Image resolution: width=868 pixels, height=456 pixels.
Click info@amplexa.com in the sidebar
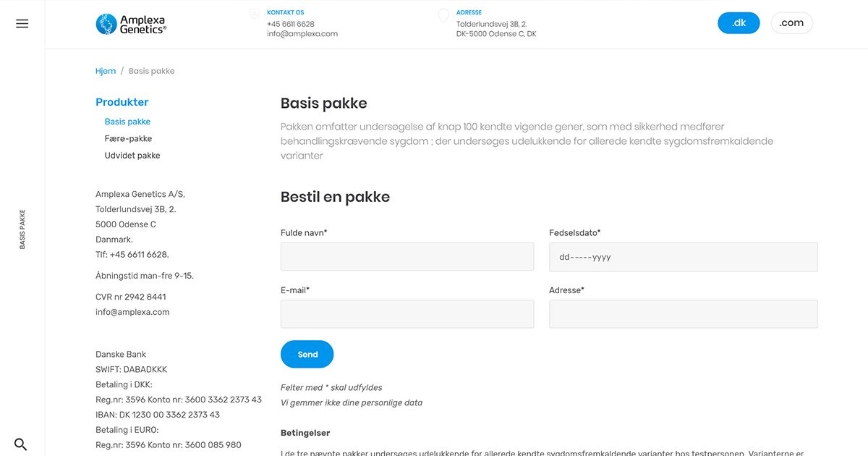(x=132, y=312)
